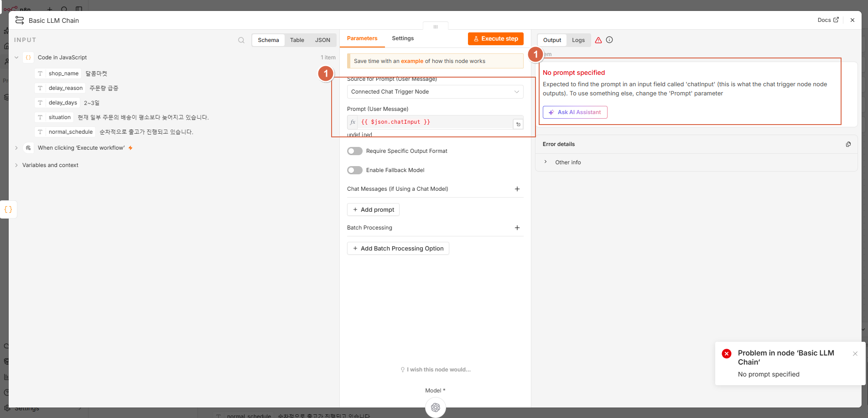Select the Schema view tab

click(268, 40)
